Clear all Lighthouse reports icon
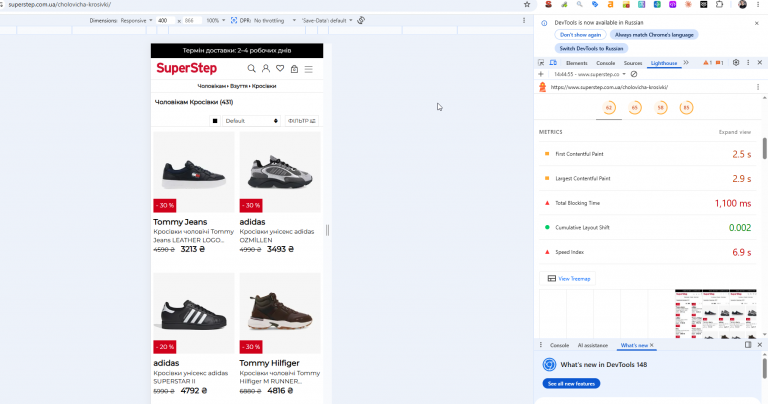The image size is (768, 404). point(634,74)
